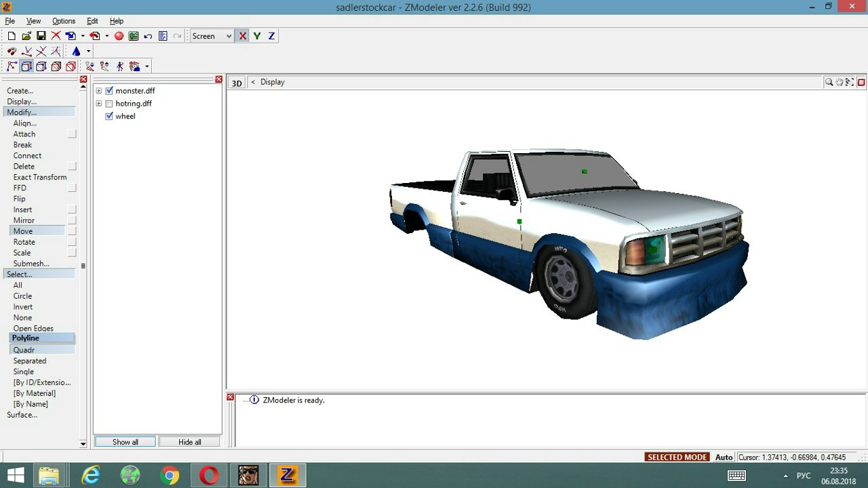Screen dimensions: 868x488
Task: Activate the zoom magnifier in viewport header
Action: tap(829, 82)
